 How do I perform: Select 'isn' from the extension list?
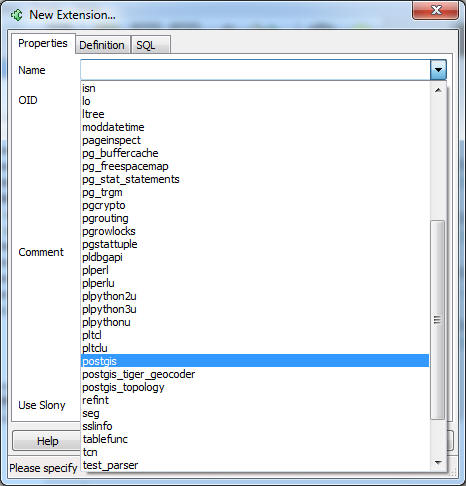[x=255, y=88]
